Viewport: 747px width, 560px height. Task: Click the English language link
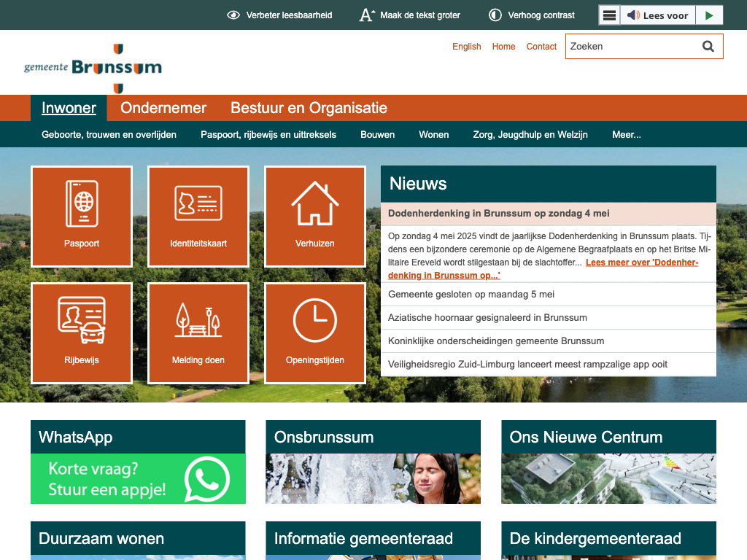tap(466, 47)
